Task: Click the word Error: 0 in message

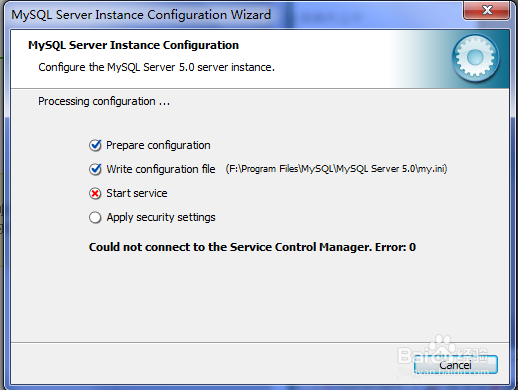Action: coord(396,247)
